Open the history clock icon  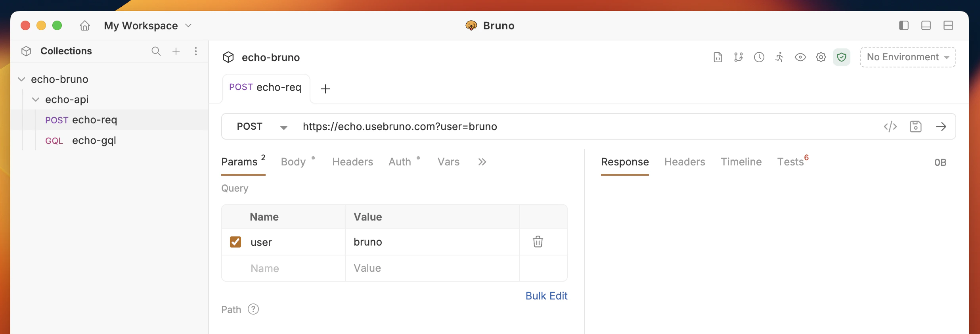(759, 57)
